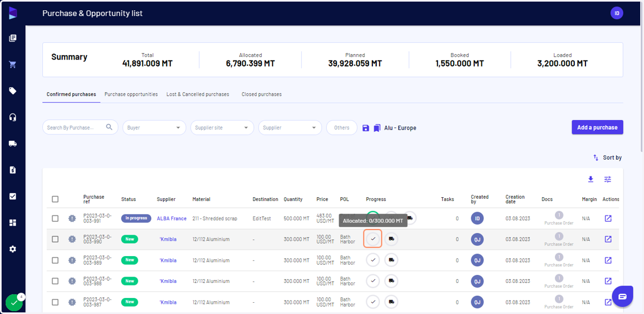Screen dimensions: 644x314
Task: Open the chat widget button
Action: [623, 296]
